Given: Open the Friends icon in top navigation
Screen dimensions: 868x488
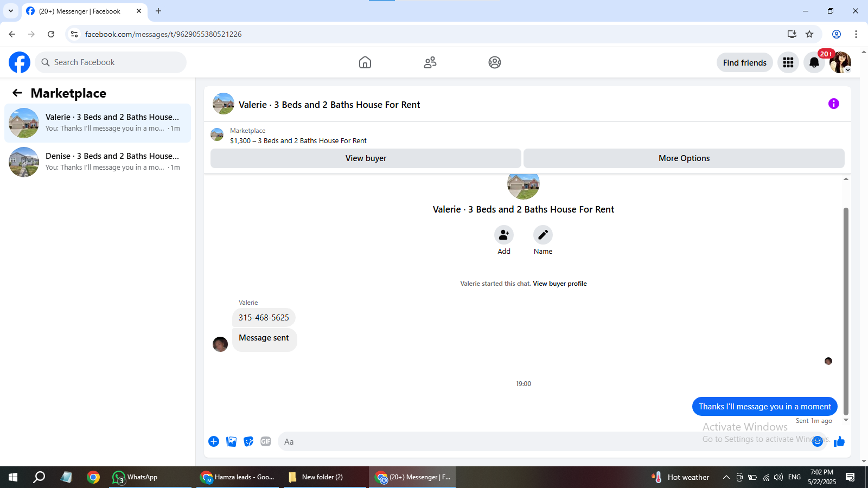Looking at the screenshot, I should tap(430, 62).
